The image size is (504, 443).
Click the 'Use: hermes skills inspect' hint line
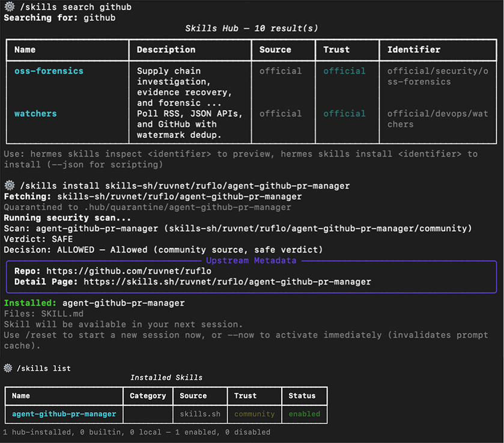[240, 159]
